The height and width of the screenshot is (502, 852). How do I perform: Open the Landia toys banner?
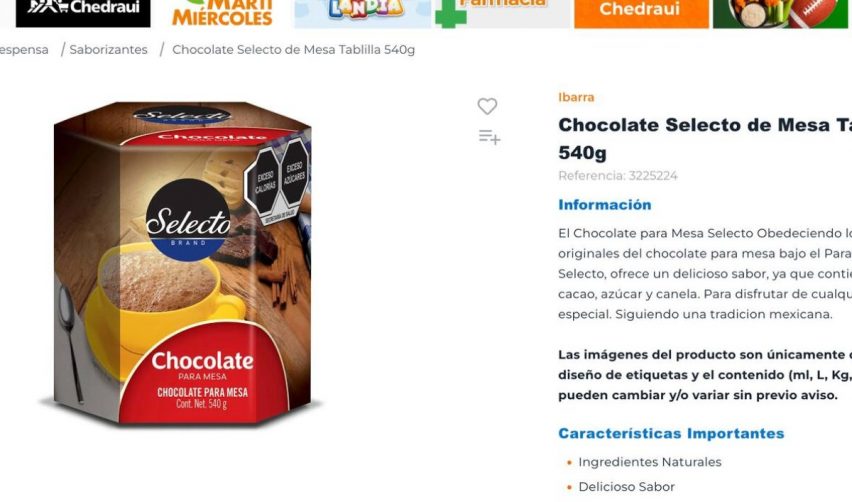click(x=362, y=14)
